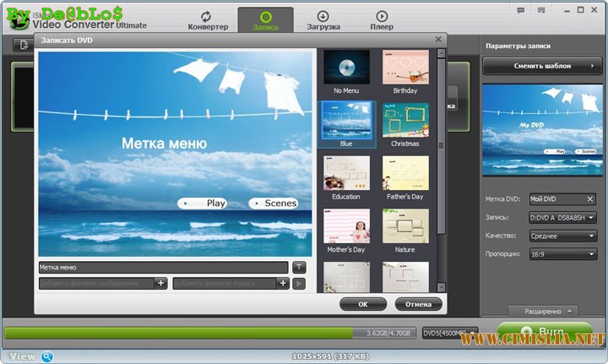608x364 pixels.
Task: Clear the DVD label with X icon
Action: point(590,199)
